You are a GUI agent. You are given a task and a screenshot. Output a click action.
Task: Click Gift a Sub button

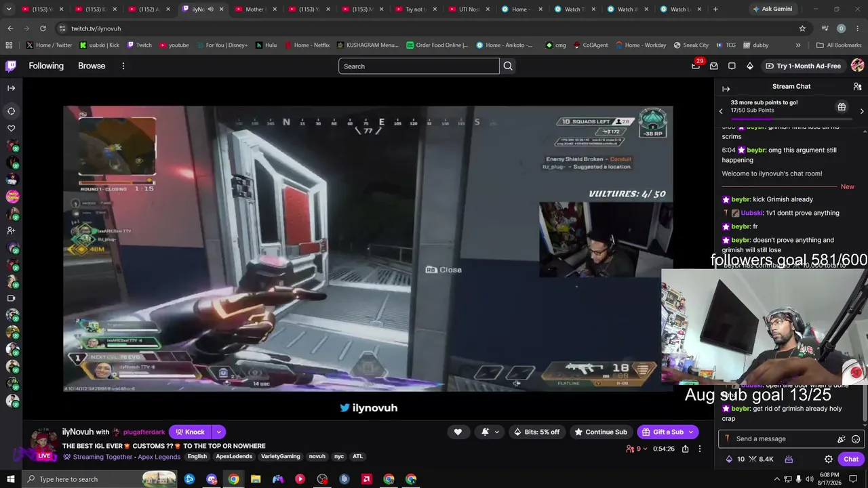(662, 432)
